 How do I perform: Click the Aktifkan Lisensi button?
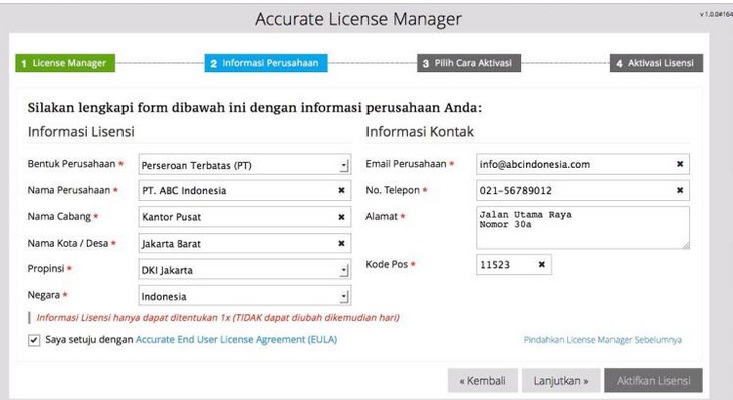653,381
